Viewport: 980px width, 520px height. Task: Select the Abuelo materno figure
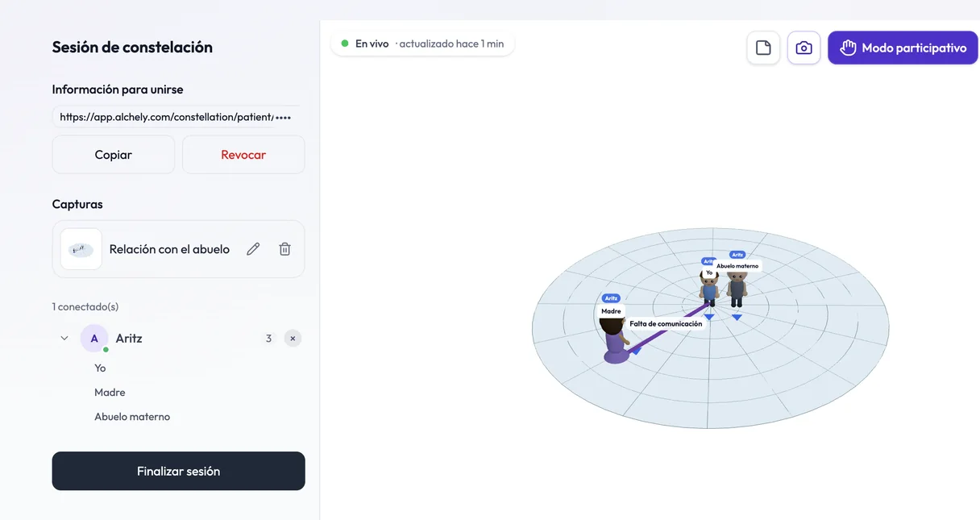pyautogui.click(x=737, y=289)
